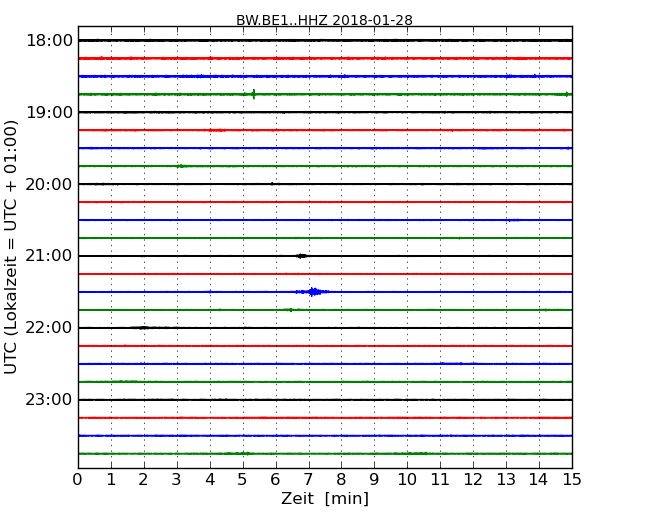Click x-axis tick label 2
Screen dimensions: 650x520
coord(144,480)
